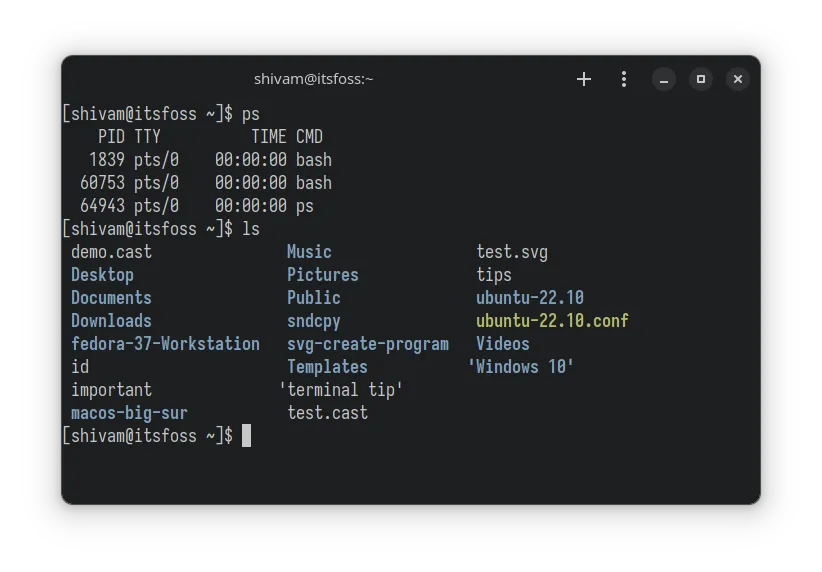This screenshot has height=572, width=822.
Task: Click the Videos folder entry
Action: pos(503,344)
